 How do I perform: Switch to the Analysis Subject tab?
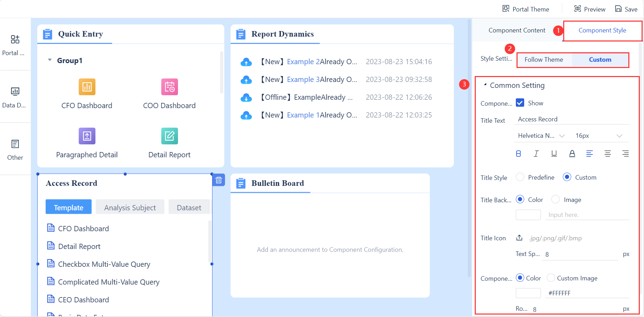[x=130, y=207]
